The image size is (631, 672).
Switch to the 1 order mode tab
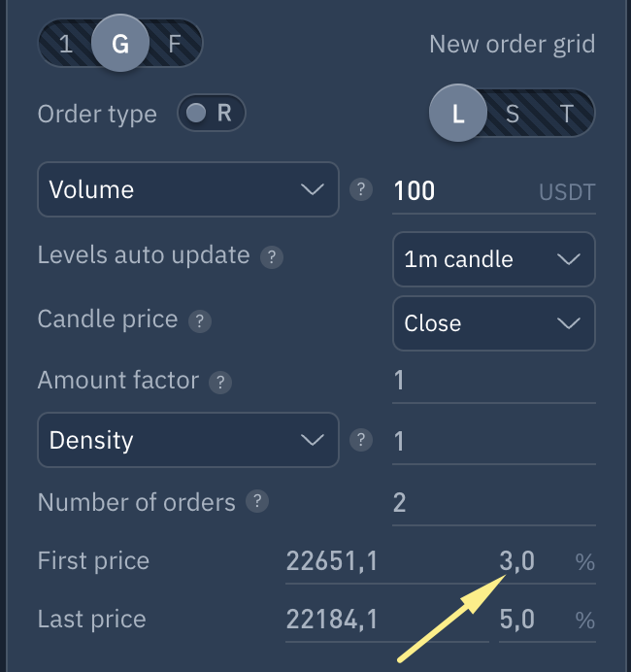pyautogui.click(x=65, y=44)
